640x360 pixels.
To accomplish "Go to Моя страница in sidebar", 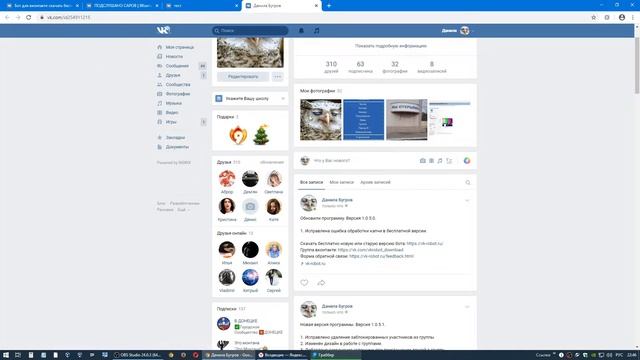I will 180,47.
